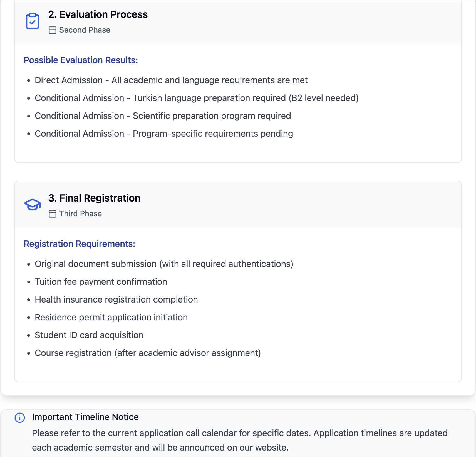The image size is (476, 457).
Task: Click the graduation cap icon for Final Registration
Action: click(x=33, y=205)
